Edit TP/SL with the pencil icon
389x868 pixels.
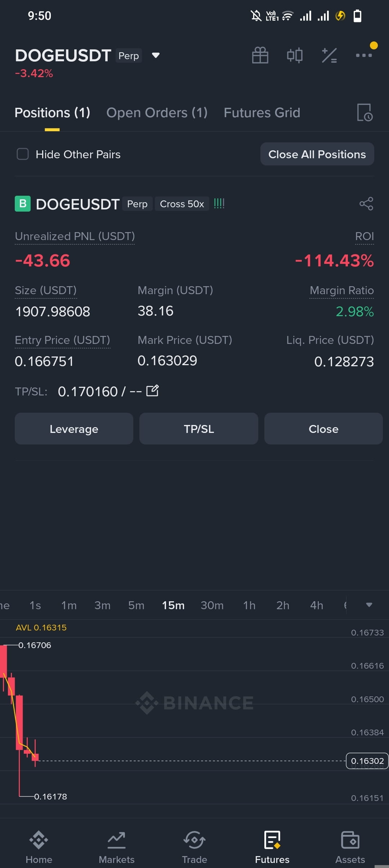point(153,391)
